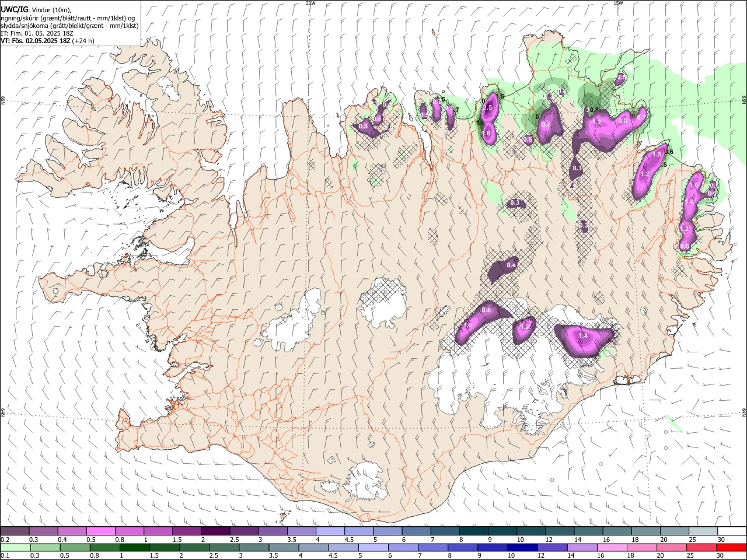Click the 2.5 precipitation value on the north coast

tap(488, 108)
